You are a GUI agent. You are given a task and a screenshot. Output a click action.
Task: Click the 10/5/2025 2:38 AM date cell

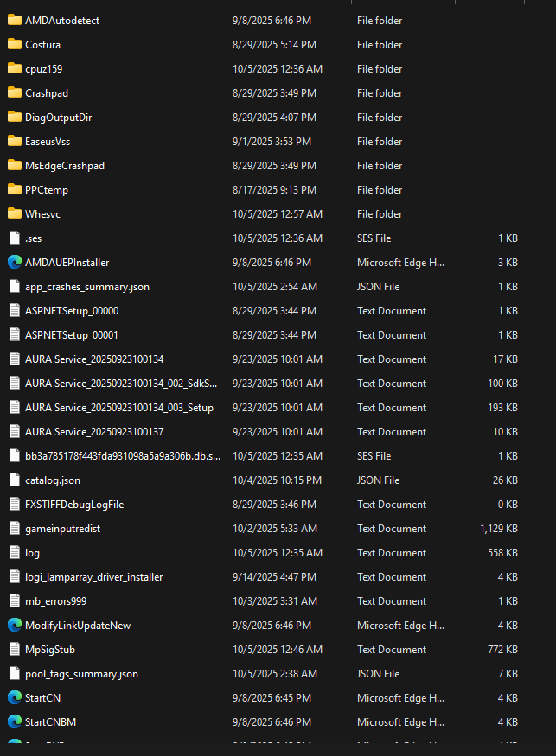pos(275,674)
